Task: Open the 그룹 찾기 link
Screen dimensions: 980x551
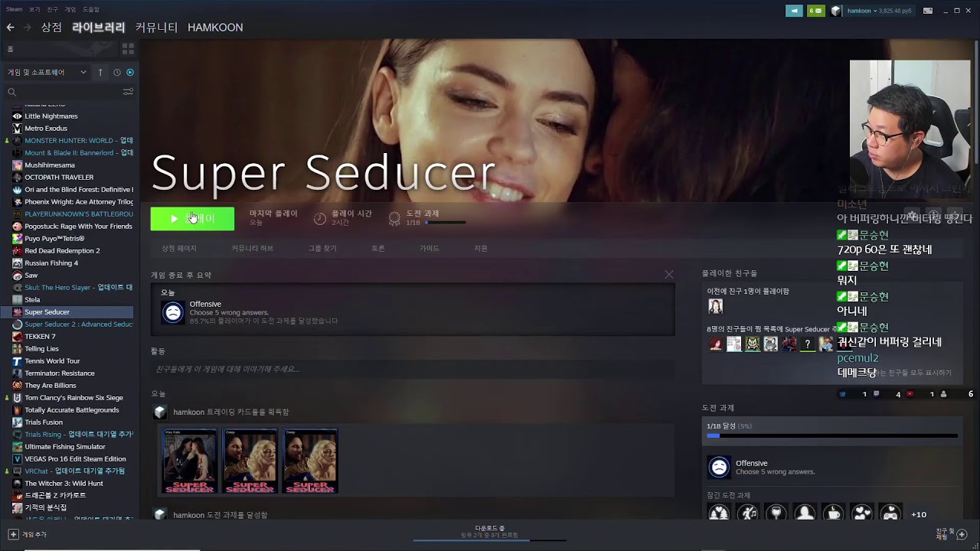Action: click(322, 249)
